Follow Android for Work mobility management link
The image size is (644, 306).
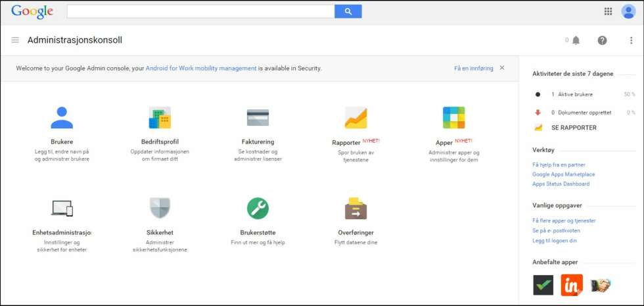coord(201,68)
